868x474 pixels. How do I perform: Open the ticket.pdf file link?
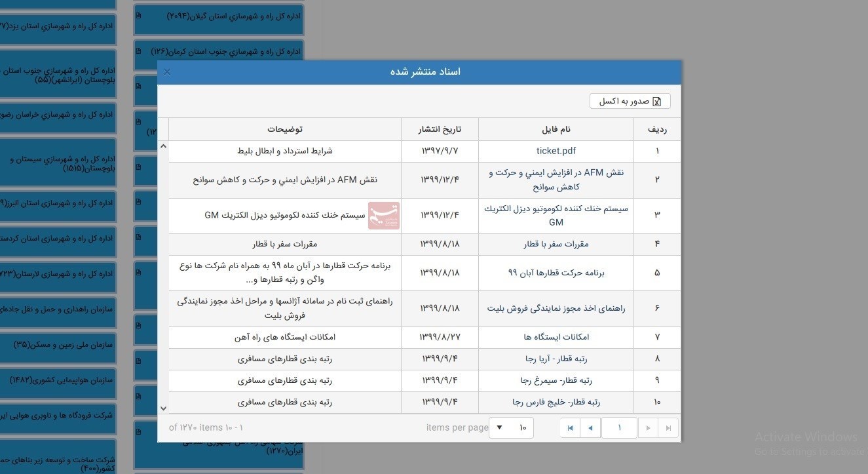pos(556,151)
